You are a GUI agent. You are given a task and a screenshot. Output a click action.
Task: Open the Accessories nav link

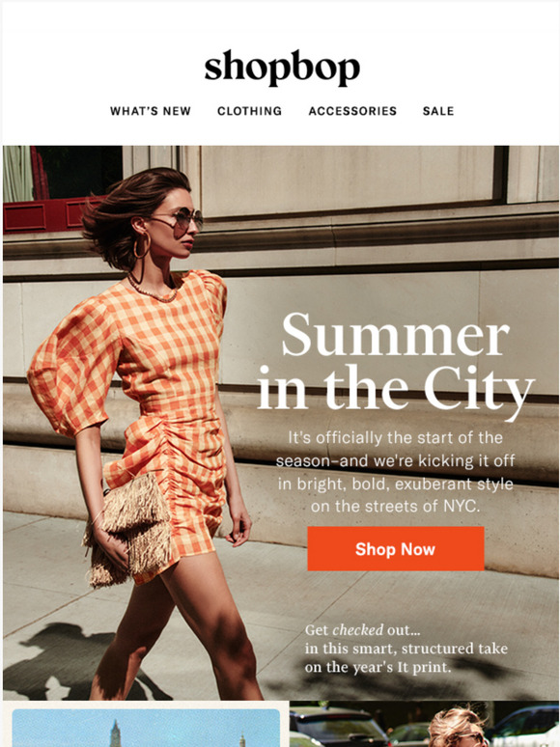pyautogui.click(x=352, y=111)
